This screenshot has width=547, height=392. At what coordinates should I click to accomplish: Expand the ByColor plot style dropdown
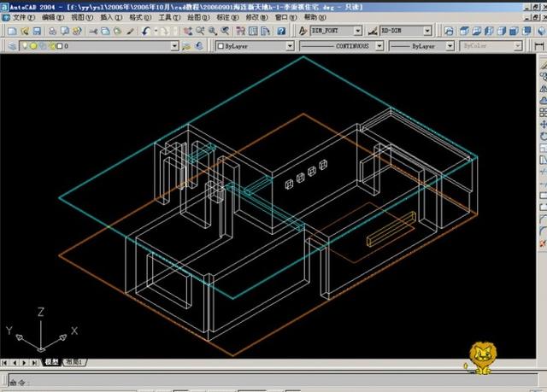point(518,46)
